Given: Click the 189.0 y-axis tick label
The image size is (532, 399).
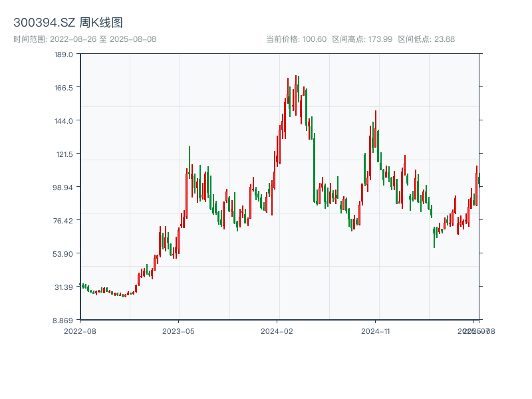Looking at the screenshot, I should point(64,55).
